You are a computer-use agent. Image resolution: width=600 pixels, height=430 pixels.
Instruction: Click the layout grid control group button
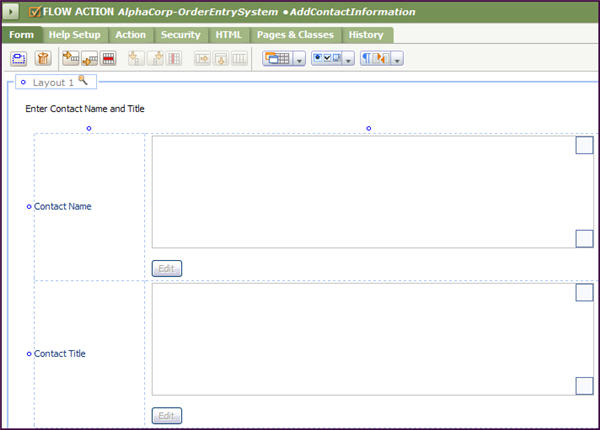278,59
